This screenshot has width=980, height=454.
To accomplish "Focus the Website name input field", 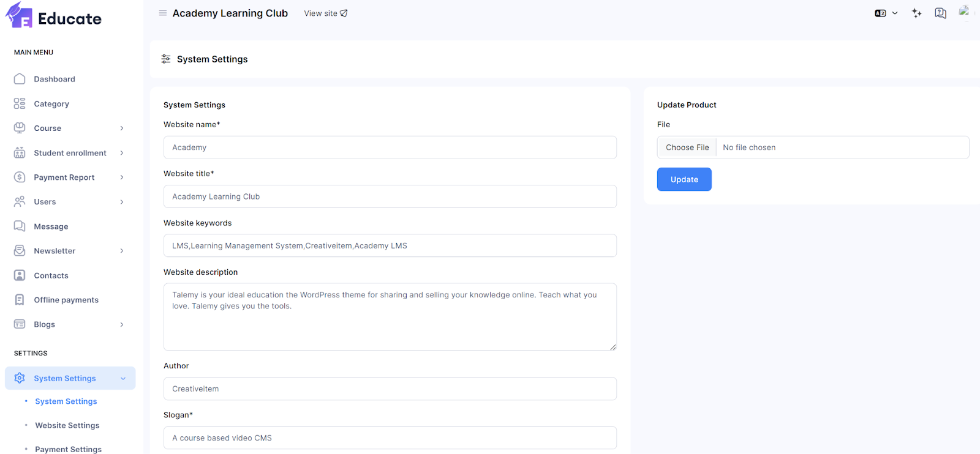I will pyautogui.click(x=390, y=147).
